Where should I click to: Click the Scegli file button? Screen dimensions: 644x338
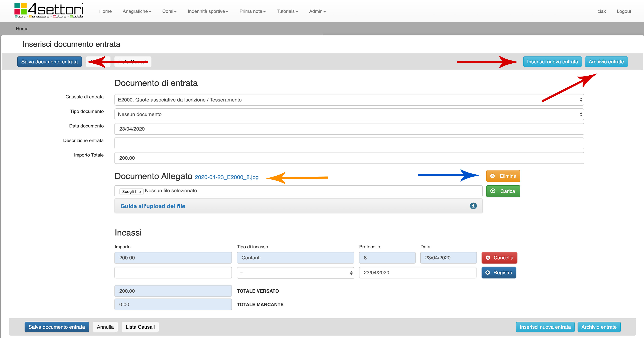point(131,192)
